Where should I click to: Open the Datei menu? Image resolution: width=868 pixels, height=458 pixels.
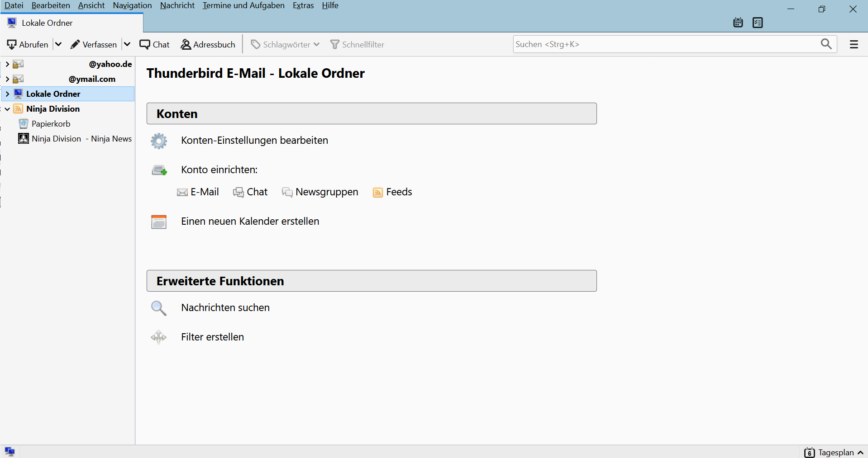14,5
